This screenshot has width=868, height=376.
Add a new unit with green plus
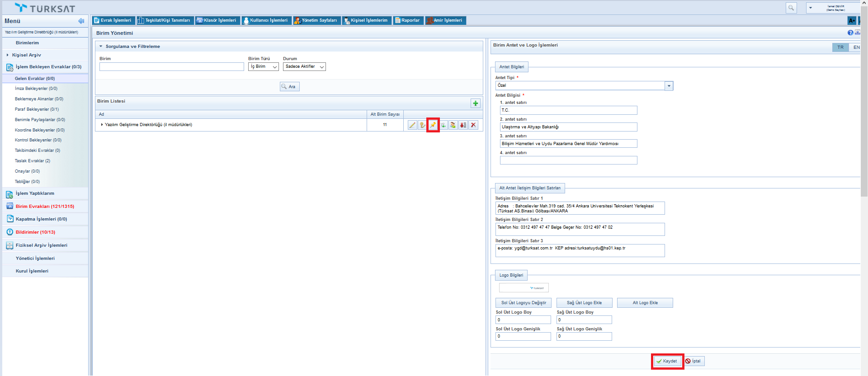click(475, 103)
